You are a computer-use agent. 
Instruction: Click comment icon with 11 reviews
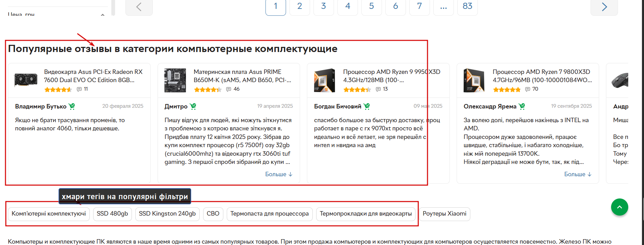[x=79, y=89]
